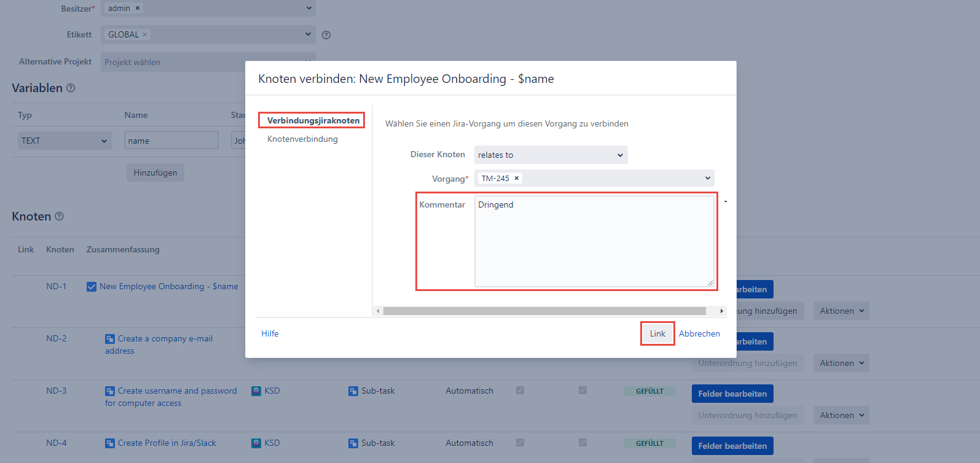The height and width of the screenshot is (463, 980).
Task: Toggle the first checkbox in ND-3 row
Action: (x=520, y=391)
